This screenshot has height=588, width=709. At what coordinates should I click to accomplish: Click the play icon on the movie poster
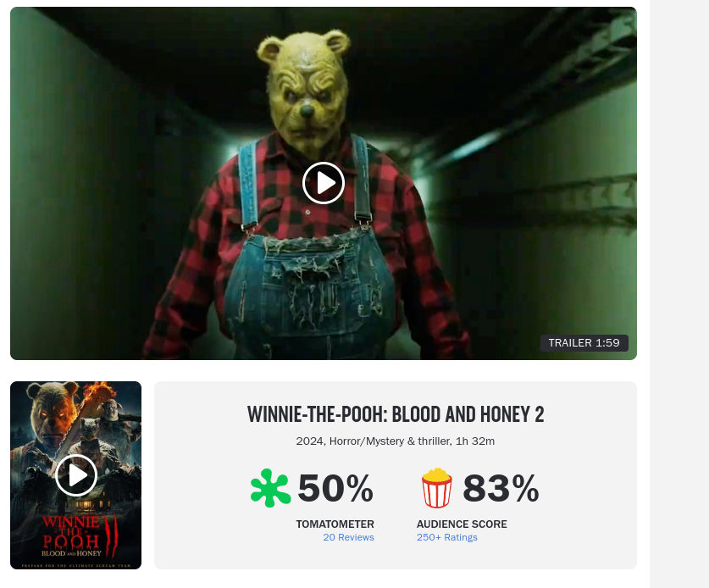click(x=76, y=475)
